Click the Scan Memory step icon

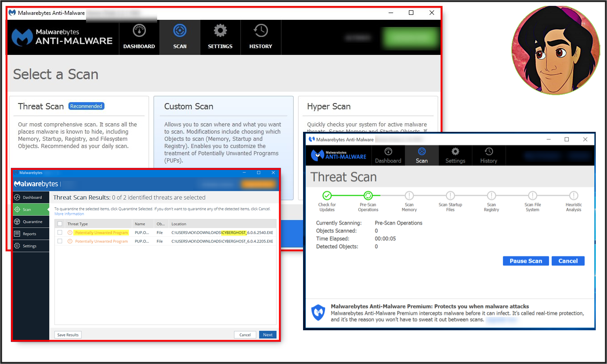tap(409, 195)
